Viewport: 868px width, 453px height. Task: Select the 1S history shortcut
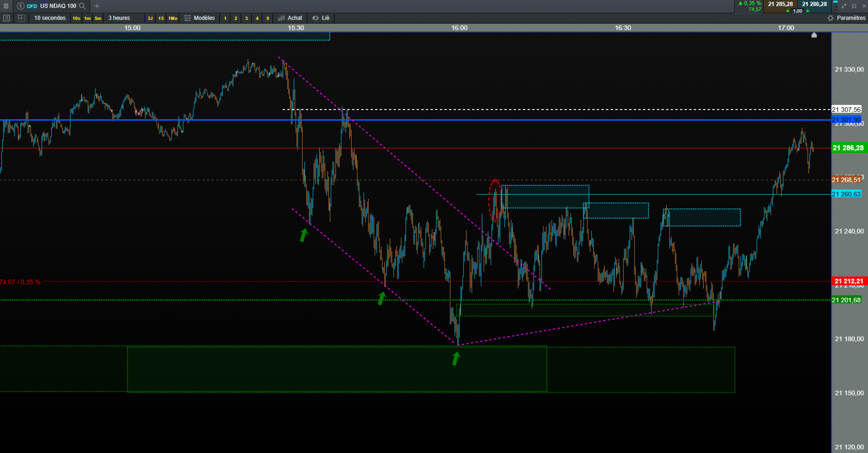[x=161, y=18]
